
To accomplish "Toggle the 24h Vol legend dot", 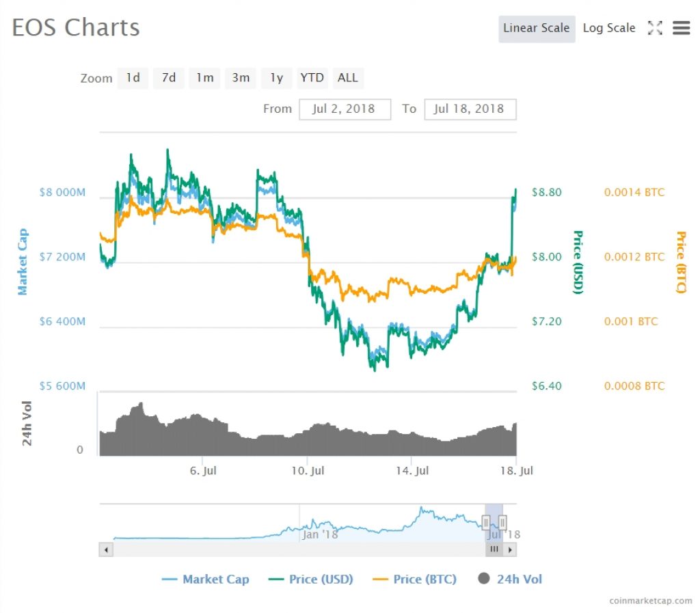I will coord(484,579).
